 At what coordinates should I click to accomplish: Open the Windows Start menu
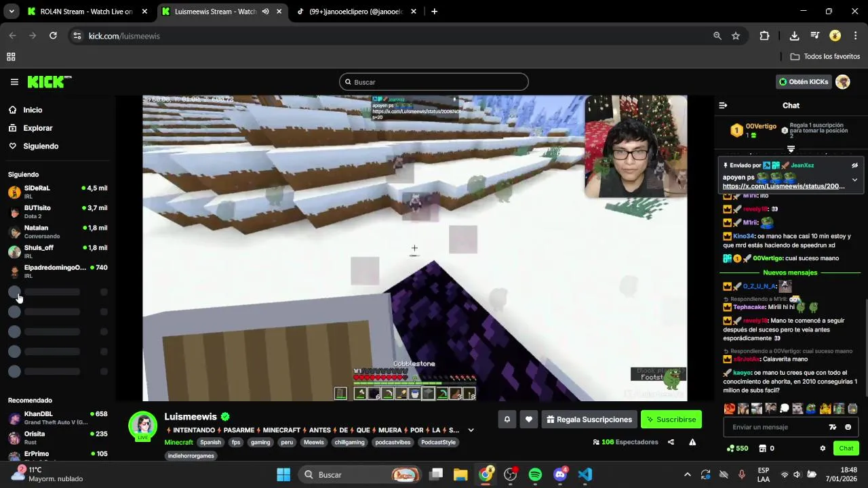pos(283,474)
